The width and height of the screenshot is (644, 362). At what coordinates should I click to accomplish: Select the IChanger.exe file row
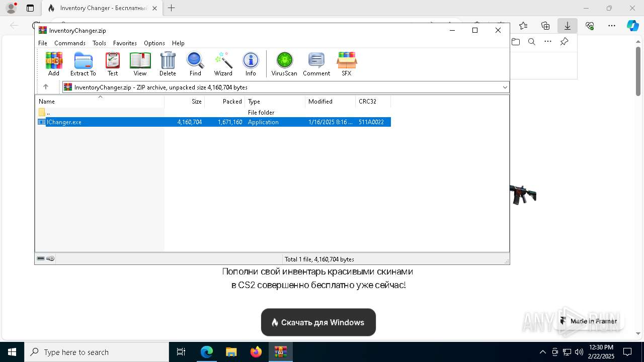pos(213,122)
